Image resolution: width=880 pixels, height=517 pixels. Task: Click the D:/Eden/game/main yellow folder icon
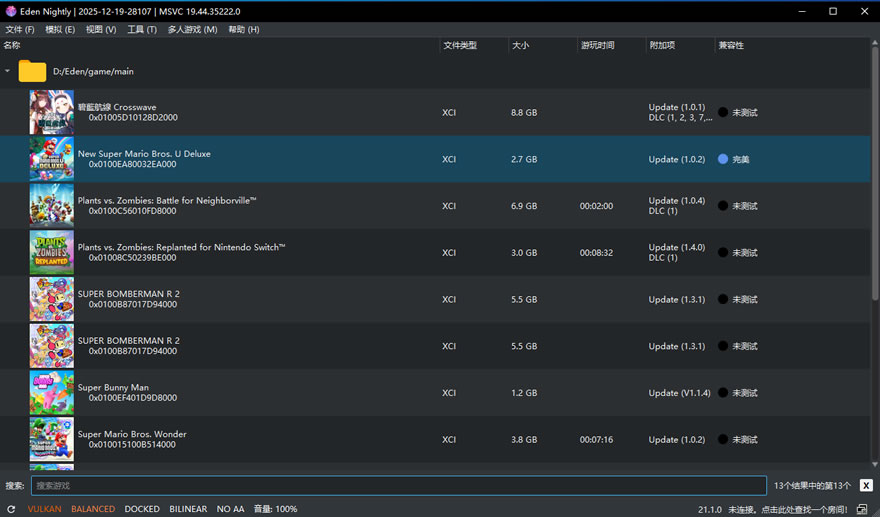(32, 71)
